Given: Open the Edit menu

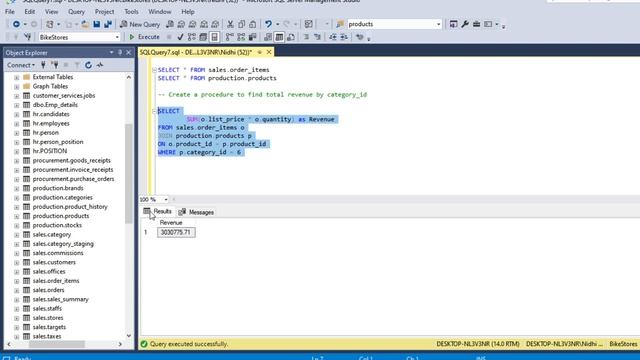Looking at the screenshot, I should (29, 12).
